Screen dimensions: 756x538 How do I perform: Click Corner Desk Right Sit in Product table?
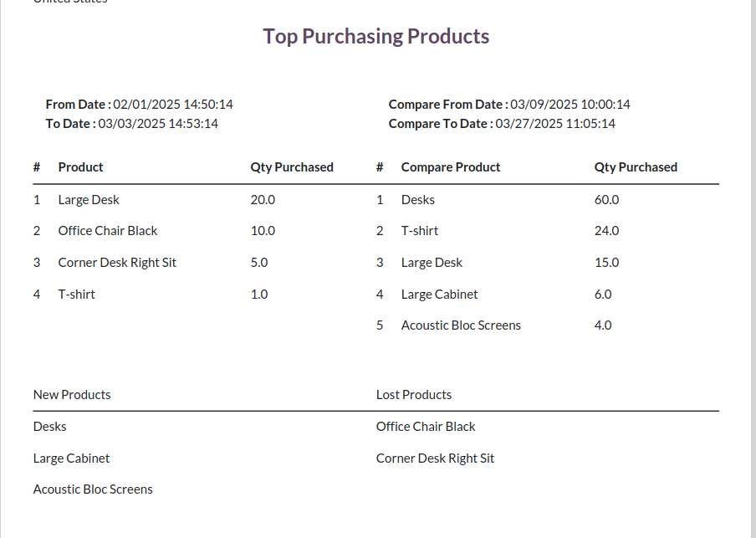pyautogui.click(x=117, y=263)
